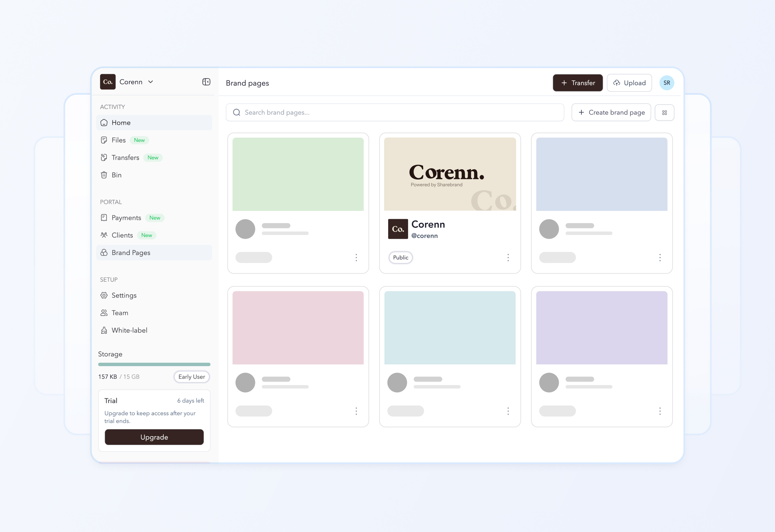Image resolution: width=775 pixels, height=532 pixels.
Task: Open options menu on the green brand page card
Action: tap(356, 257)
